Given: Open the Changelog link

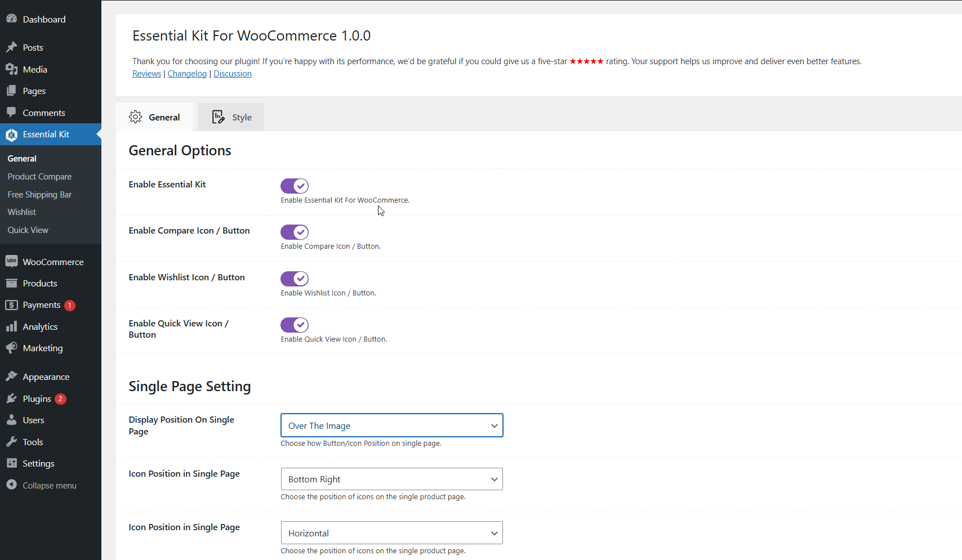Looking at the screenshot, I should (187, 74).
